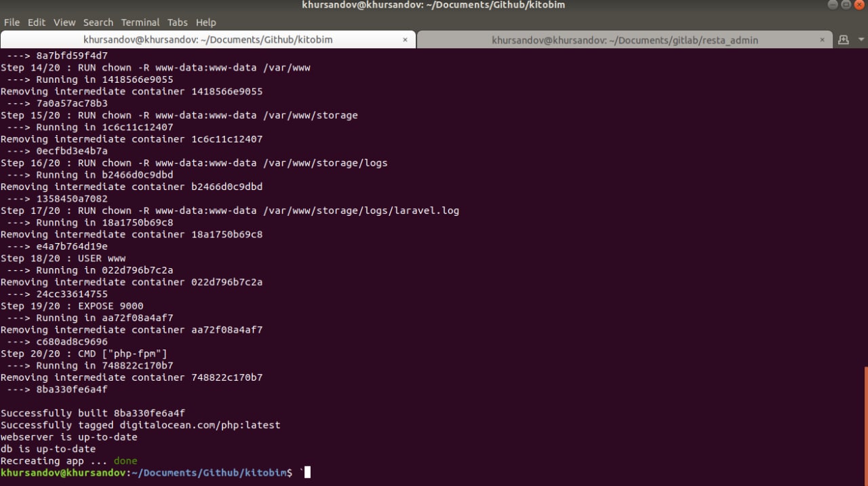This screenshot has width=868, height=486.
Task: Click the '---> 1358450a7082' line
Action: [x=57, y=199]
